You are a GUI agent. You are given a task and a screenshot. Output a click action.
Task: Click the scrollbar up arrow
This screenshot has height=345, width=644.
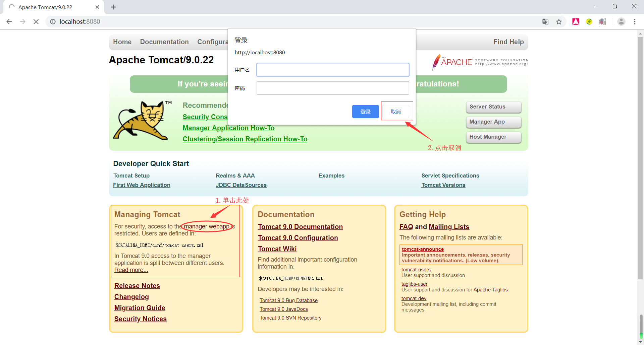coord(641,33)
